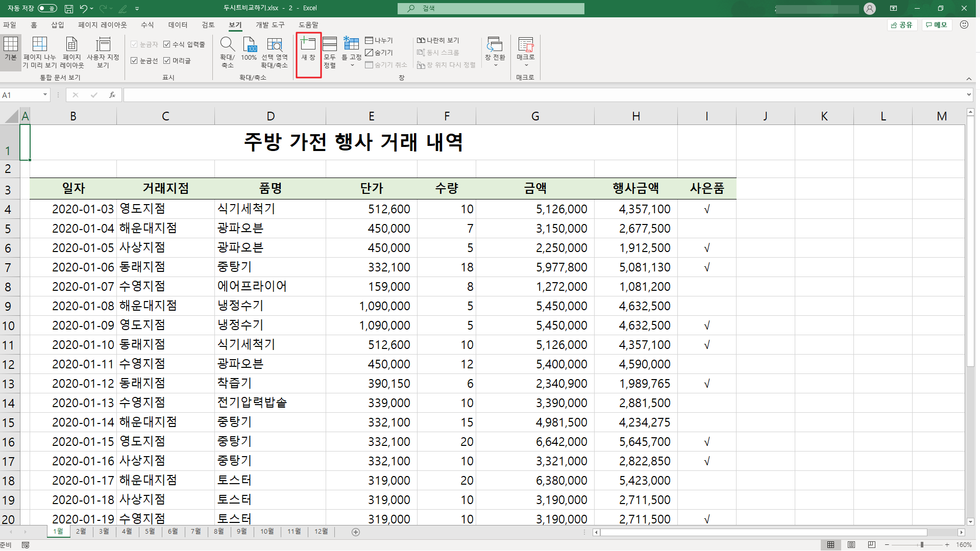Uncheck the Gridlines (눈금선) checkbox

[x=134, y=61]
